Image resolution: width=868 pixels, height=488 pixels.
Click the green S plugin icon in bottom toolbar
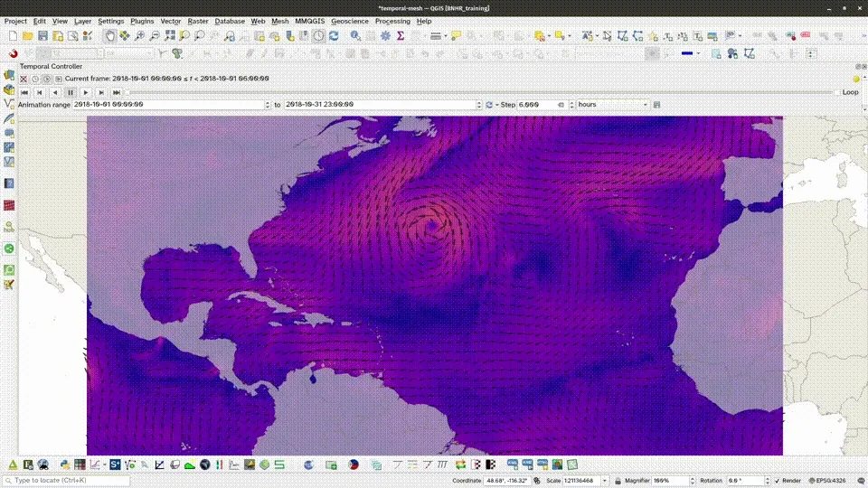coord(279,465)
